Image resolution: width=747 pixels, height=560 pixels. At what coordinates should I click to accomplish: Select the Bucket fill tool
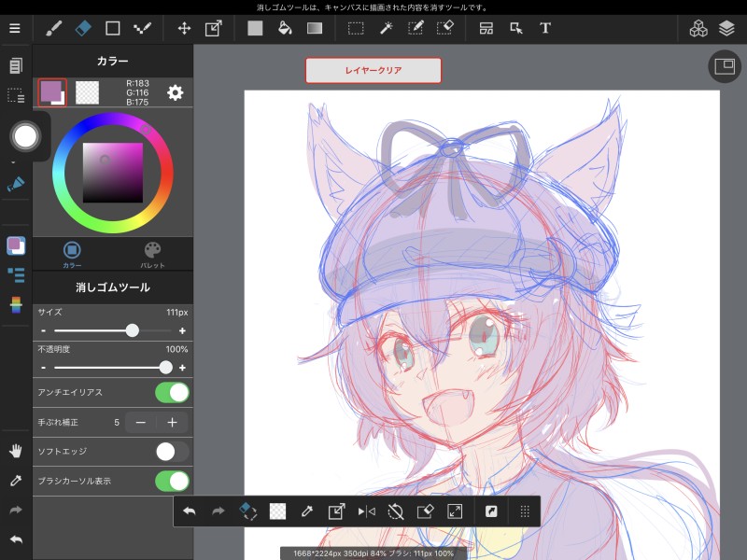tap(285, 29)
